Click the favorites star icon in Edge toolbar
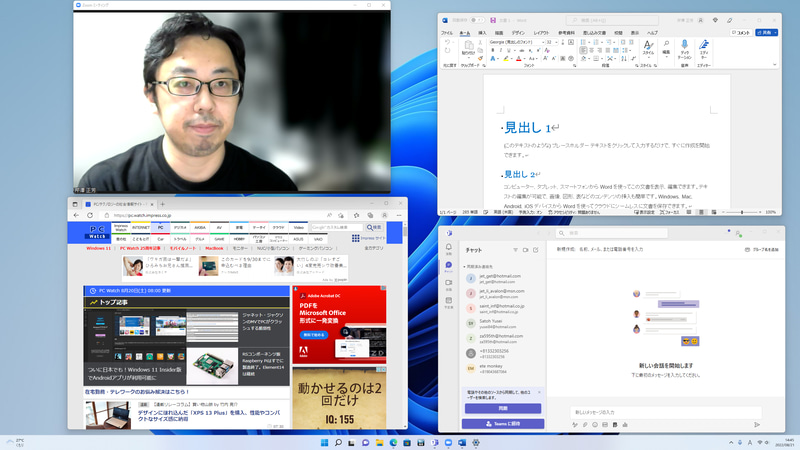 point(356,215)
